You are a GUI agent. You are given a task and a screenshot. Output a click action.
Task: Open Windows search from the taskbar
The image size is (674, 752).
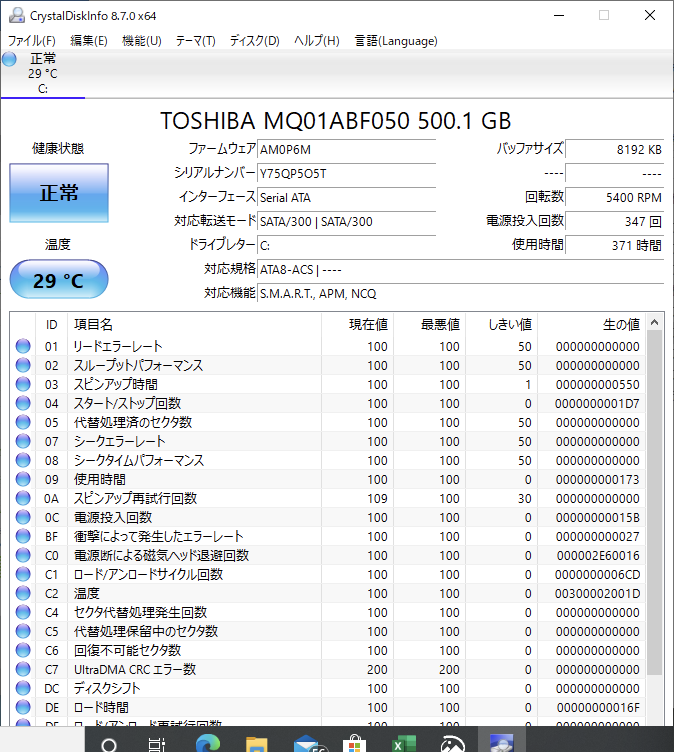pyautogui.click(x=109, y=743)
